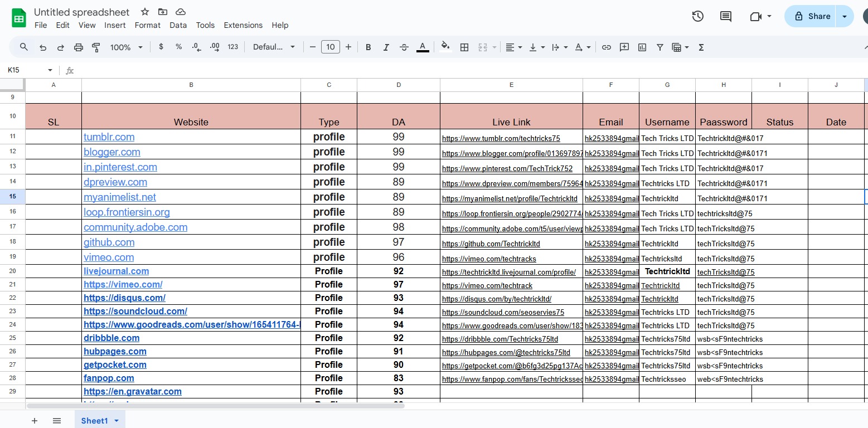This screenshot has width=868, height=428.
Task: Click the Share button
Action: (x=812, y=16)
